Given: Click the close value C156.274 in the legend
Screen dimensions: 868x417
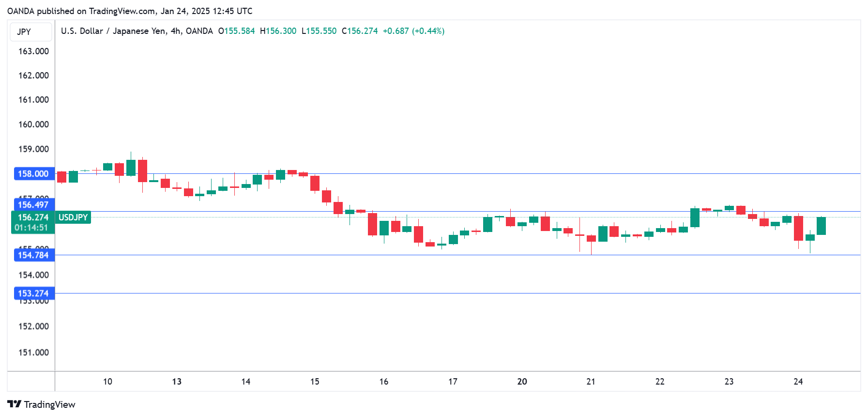Looking at the screenshot, I should coord(360,31).
